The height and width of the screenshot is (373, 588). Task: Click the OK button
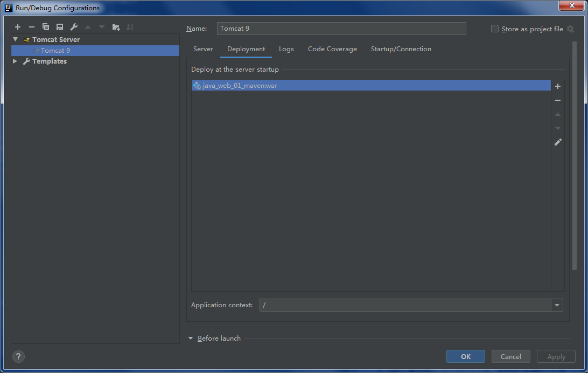click(x=465, y=356)
